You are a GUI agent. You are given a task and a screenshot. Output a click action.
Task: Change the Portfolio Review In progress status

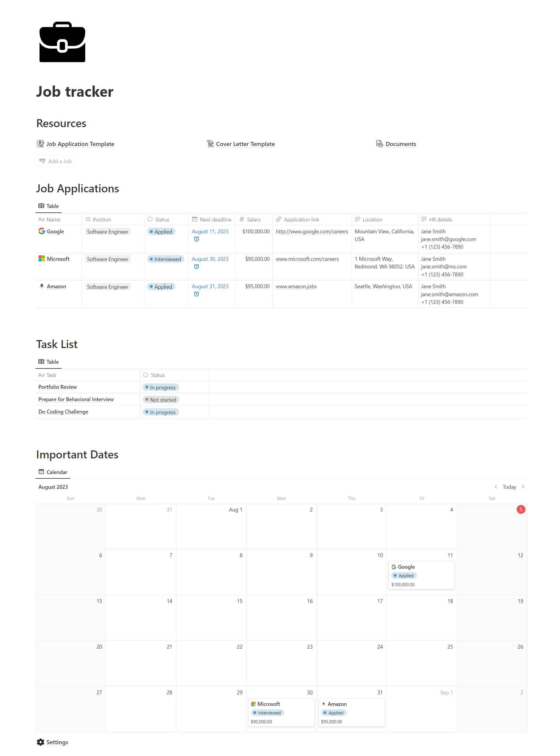(x=161, y=387)
